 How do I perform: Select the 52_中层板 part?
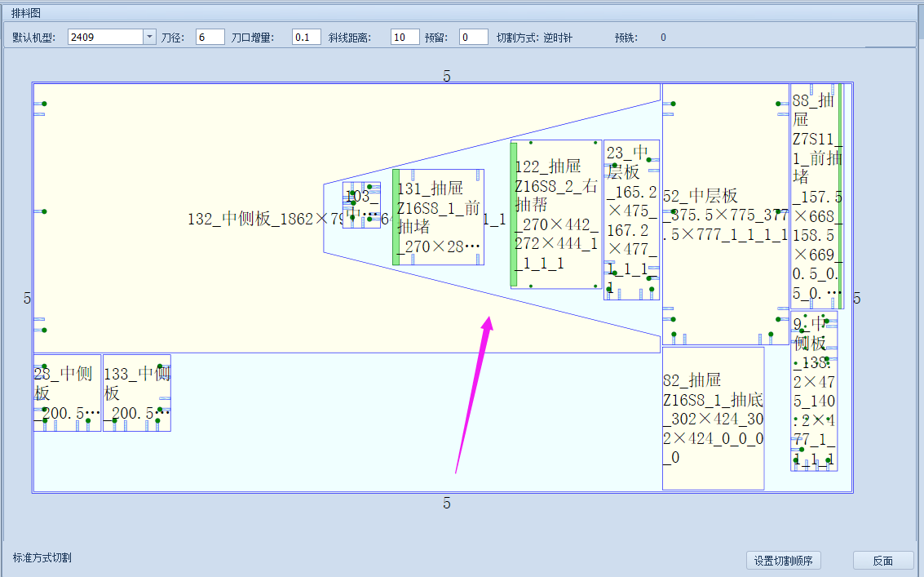pyautogui.click(x=725, y=214)
